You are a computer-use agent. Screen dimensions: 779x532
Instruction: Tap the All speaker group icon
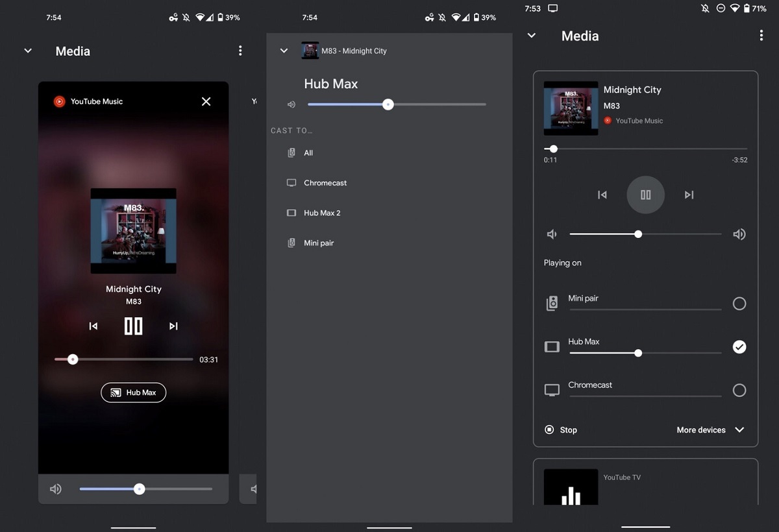(291, 153)
